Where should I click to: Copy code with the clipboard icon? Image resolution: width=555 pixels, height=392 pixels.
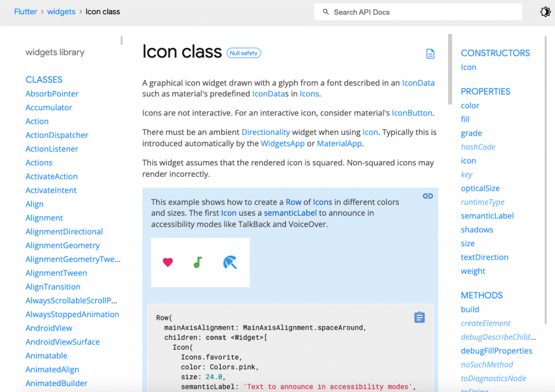(420, 317)
